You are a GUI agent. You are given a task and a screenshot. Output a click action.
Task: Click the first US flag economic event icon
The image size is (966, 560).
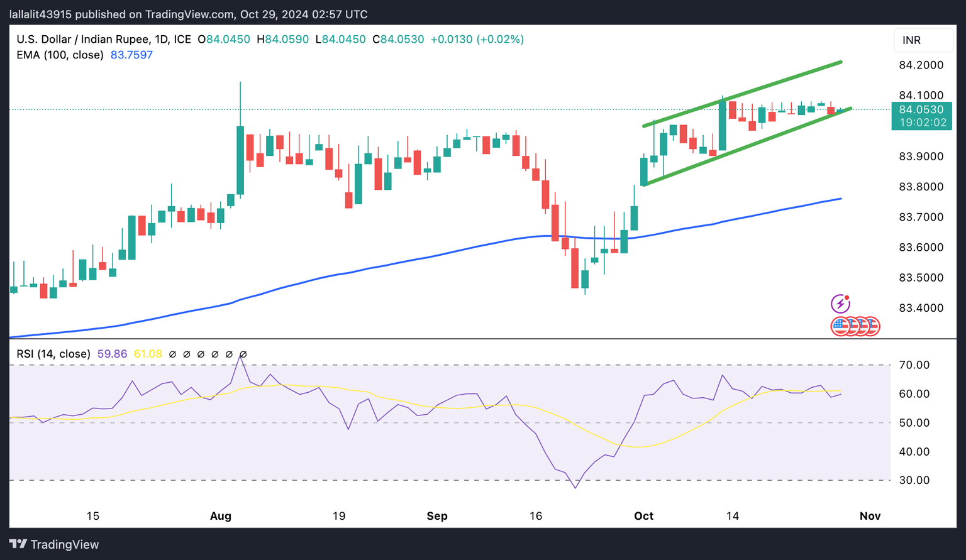click(x=839, y=326)
